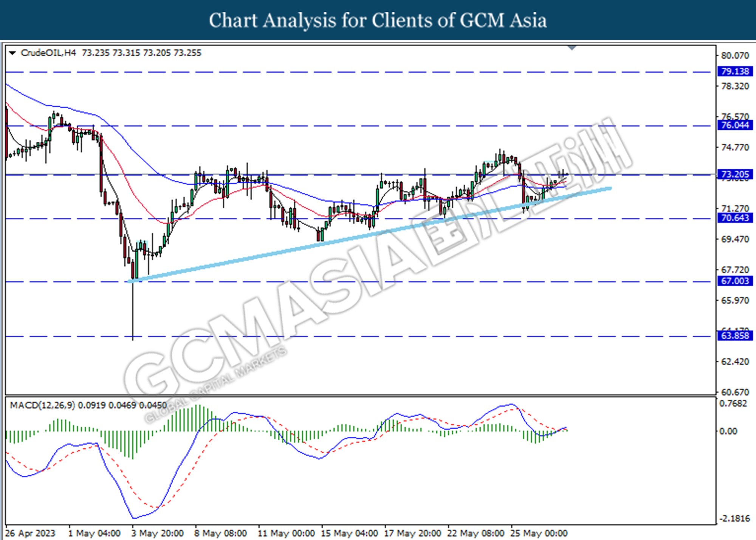Screen dimensions: 756x540
Task: Click the -2.1816 MACD scale value
Action: [734, 518]
